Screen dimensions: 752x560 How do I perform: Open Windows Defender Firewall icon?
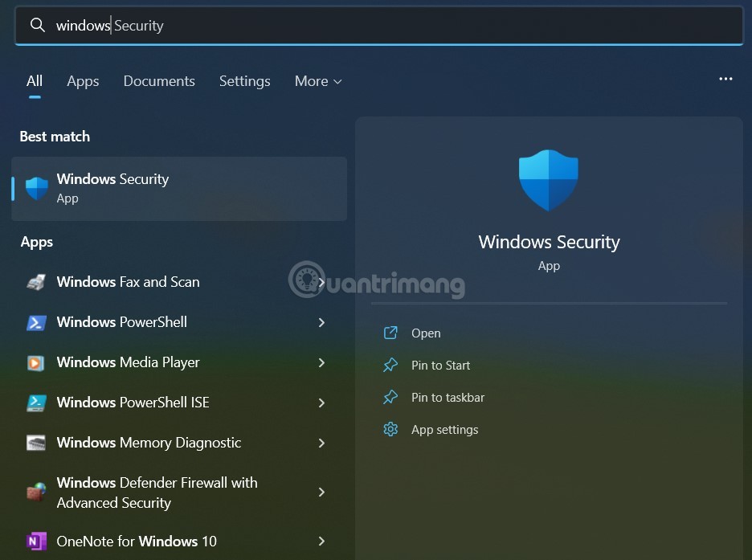pos(35,491)
